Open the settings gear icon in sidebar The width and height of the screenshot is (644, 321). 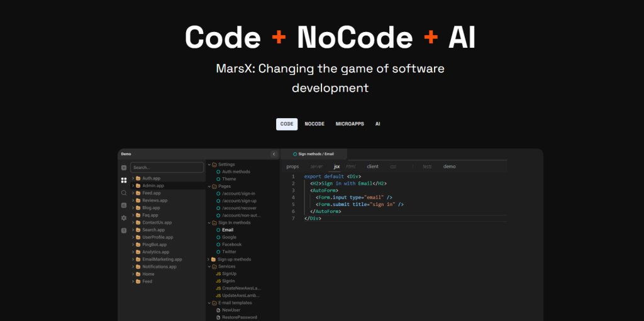pos(124,218)
